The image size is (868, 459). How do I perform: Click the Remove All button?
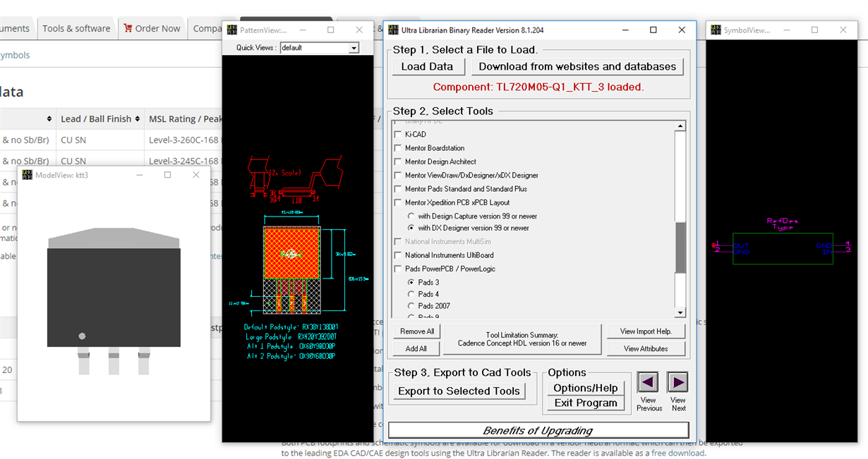click(417, 331)
